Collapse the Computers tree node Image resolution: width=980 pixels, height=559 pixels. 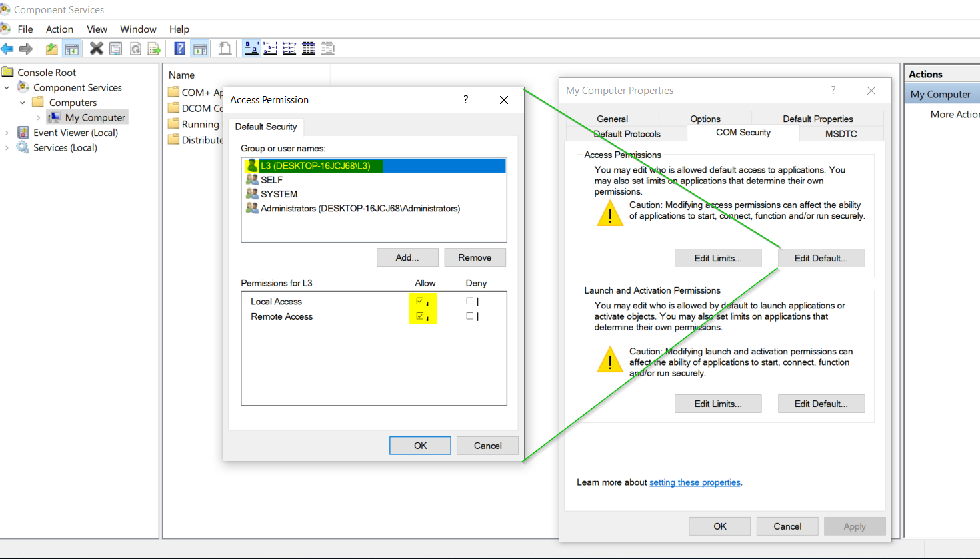23,103
